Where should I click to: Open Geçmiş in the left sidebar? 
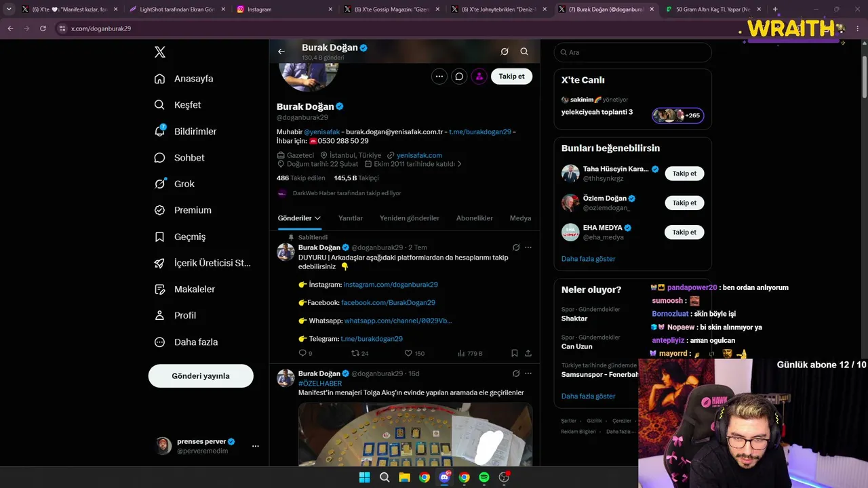click(180, 237)
